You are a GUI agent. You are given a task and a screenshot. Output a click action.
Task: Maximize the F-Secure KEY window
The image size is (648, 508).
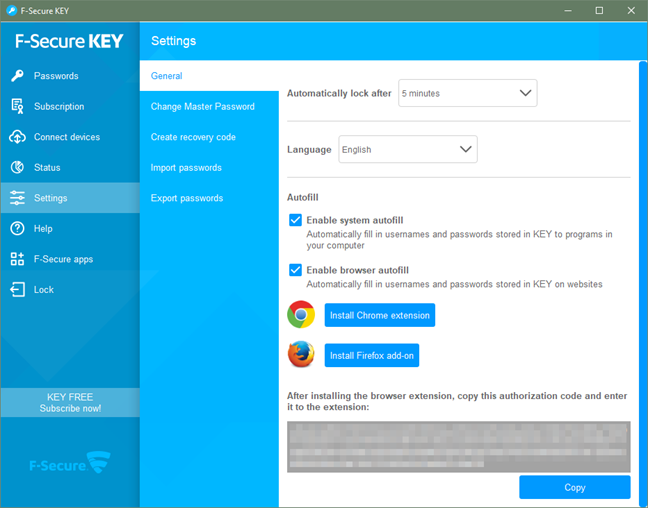tap(599, 10)
